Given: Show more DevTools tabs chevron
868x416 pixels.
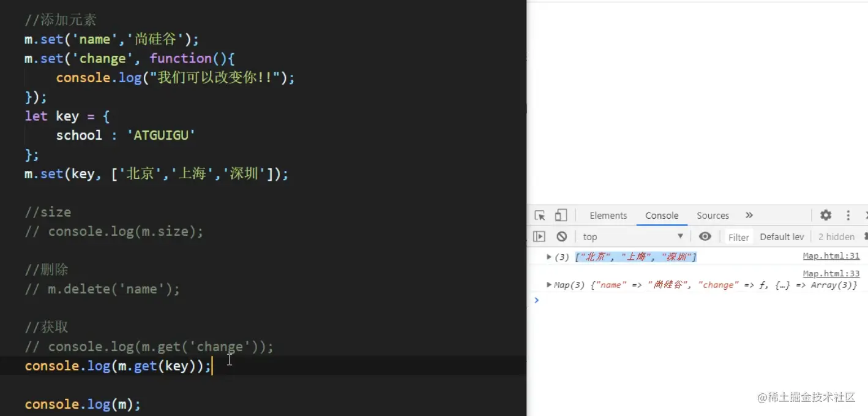Looking at the screenshot, I should (x=749, y=215).
